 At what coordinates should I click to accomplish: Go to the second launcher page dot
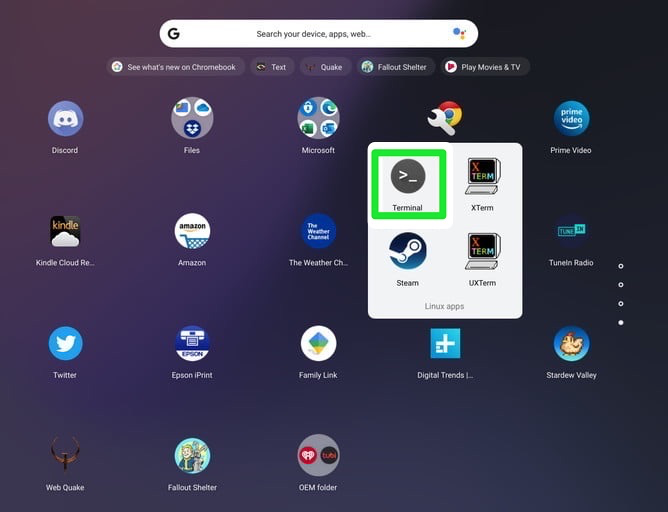[621, 285]
